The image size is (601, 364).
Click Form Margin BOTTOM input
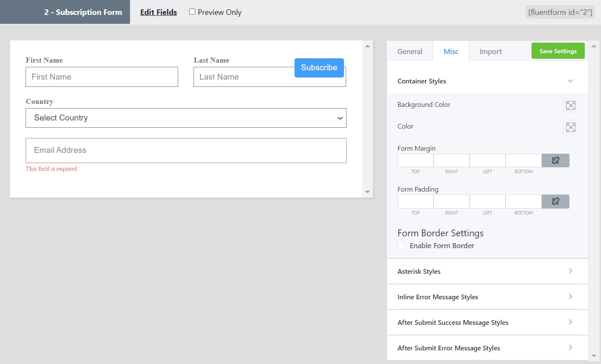(x=523, y=161)
